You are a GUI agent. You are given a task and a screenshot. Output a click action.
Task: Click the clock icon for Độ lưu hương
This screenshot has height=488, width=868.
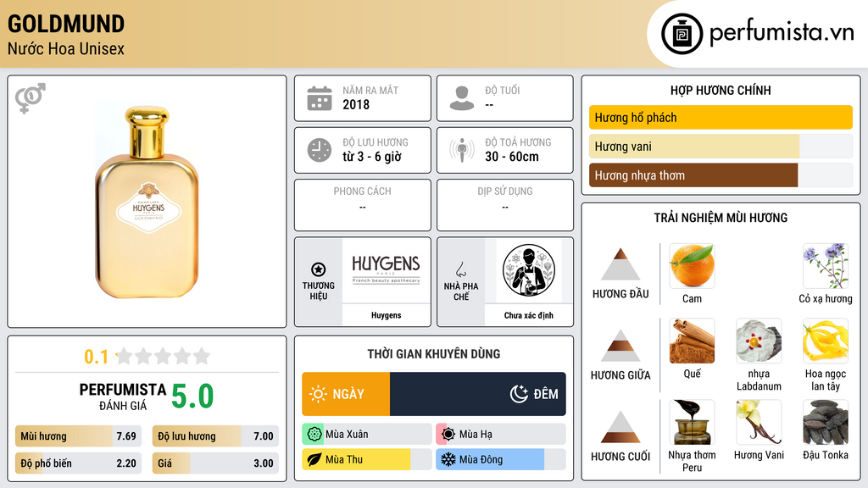[320, 150]
